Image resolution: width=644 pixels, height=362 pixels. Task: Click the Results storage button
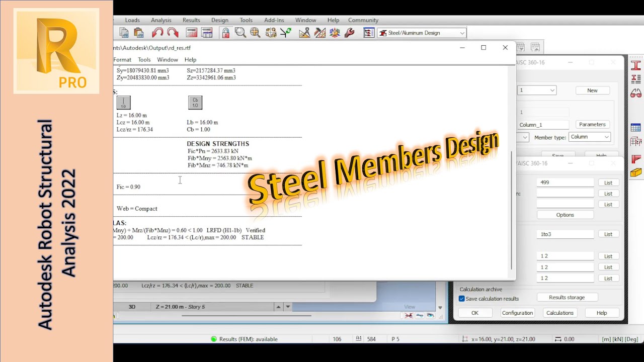click(567, 297)
